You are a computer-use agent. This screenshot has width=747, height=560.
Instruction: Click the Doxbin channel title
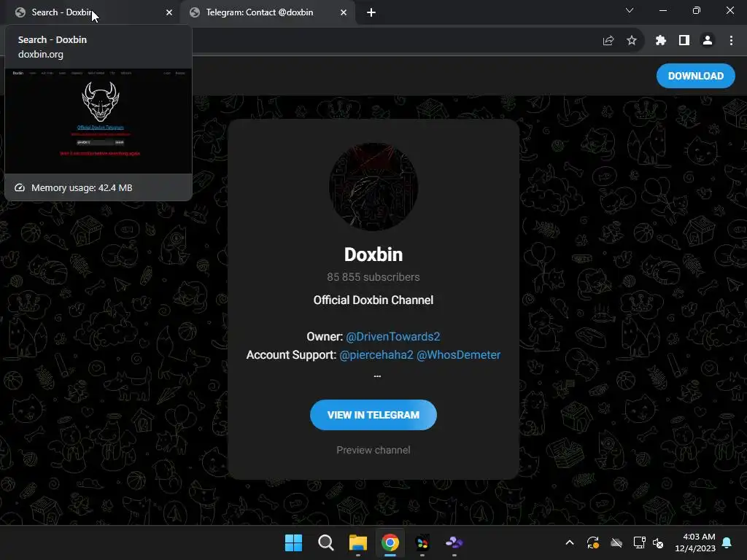coord(373,254)
